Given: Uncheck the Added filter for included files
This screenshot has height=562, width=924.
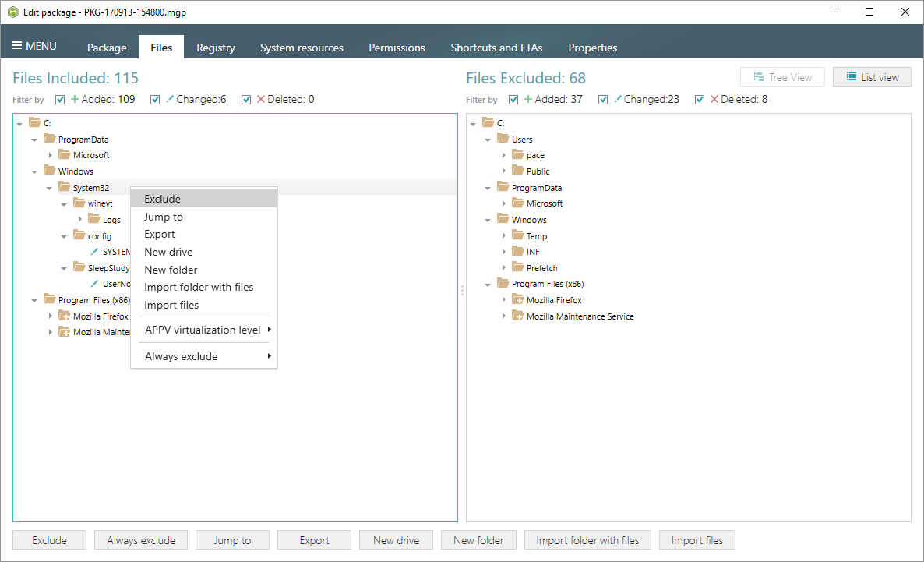Looking at the screenshot, I should [x=61, y=100].
